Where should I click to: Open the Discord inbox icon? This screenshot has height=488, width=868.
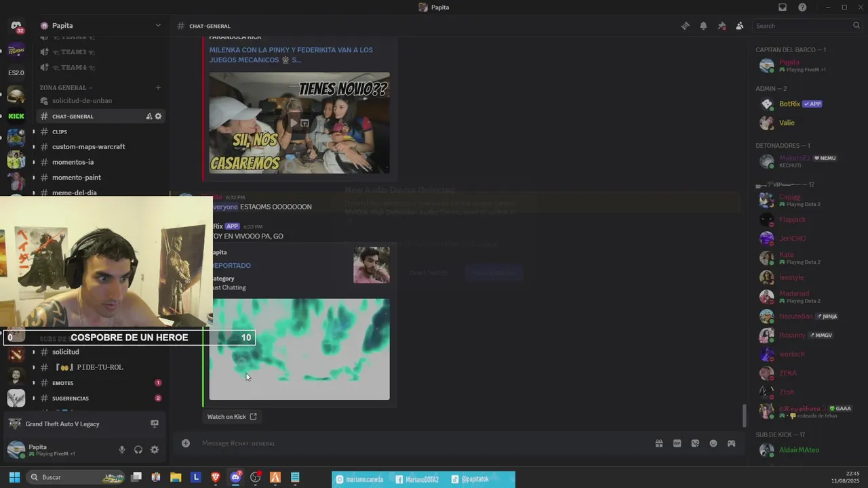[x=783, y=7]
